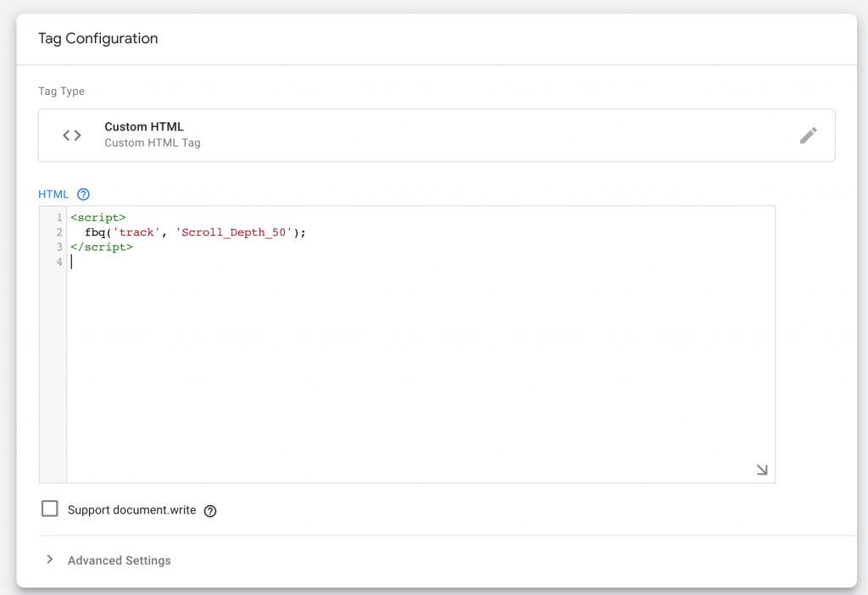
Task: Click the closing </script> line
Action: click(102, 247)
